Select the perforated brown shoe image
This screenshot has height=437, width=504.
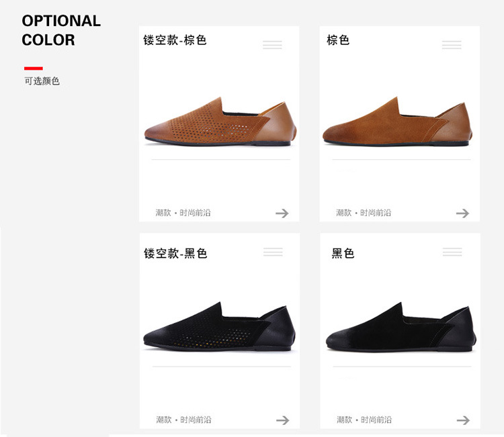click(220, 122)
